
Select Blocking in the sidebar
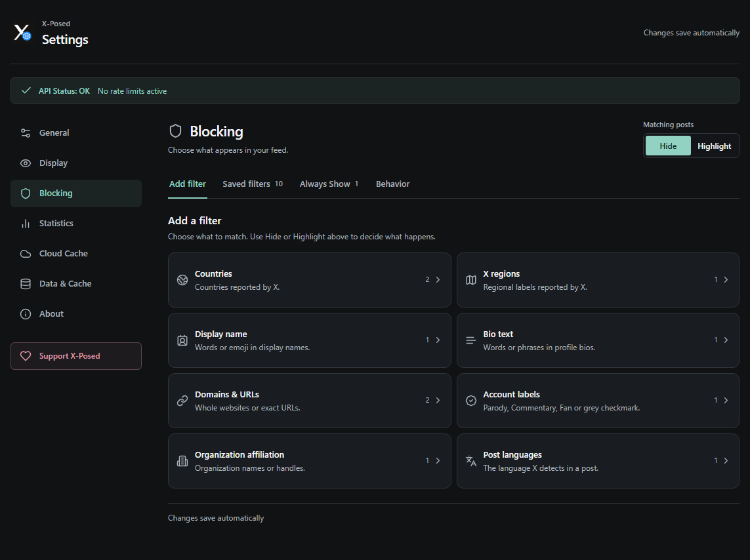click(76, 193)
